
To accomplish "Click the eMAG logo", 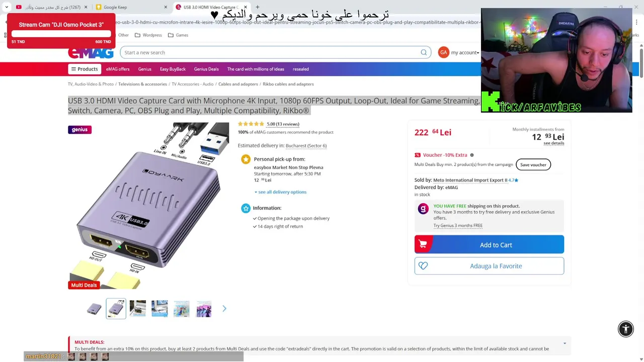I will (91, 53).
